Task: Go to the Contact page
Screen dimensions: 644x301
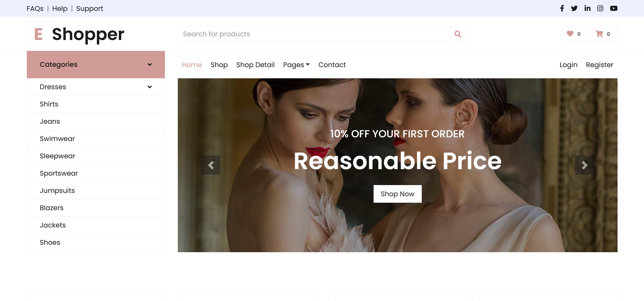Action: pyautogui.click(x=332, y=65)
